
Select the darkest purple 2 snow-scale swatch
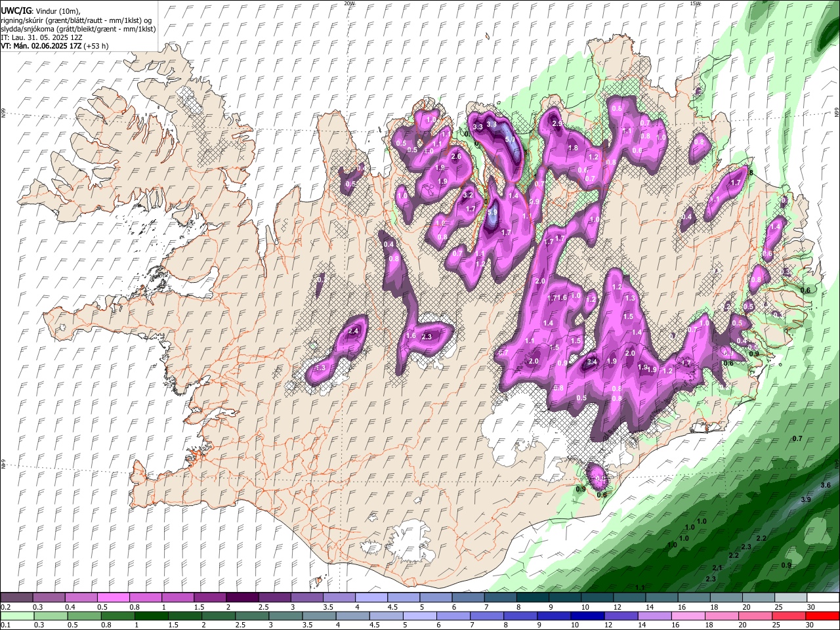[242, 598]
